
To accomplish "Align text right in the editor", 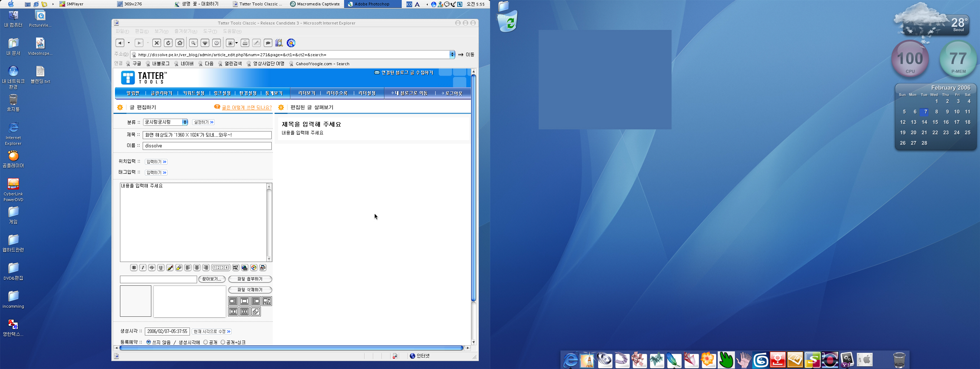I will tap(206, 268).
